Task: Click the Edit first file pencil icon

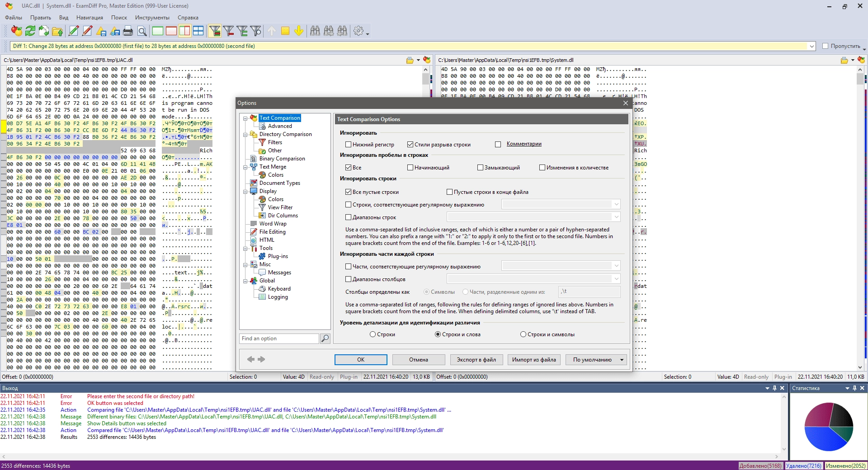Action: 74,31
